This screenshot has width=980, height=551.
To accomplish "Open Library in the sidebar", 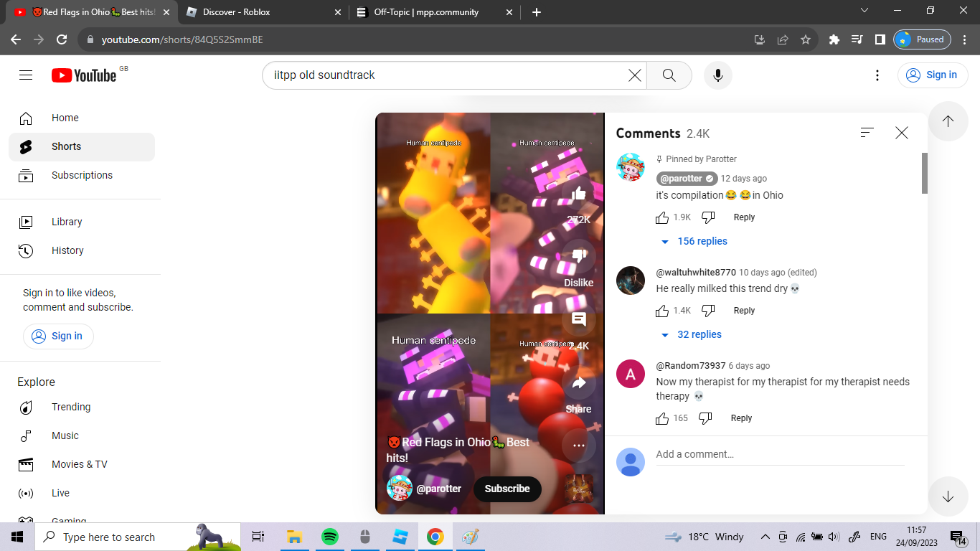I will [x=82, y=222].
